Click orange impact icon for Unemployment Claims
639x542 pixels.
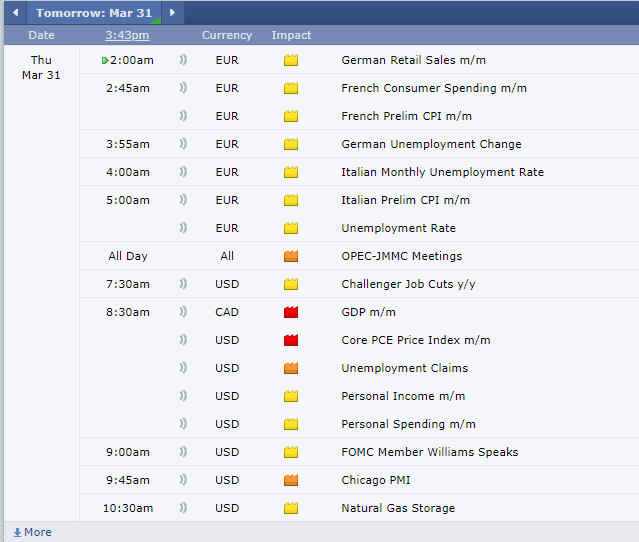coord(291,368)
